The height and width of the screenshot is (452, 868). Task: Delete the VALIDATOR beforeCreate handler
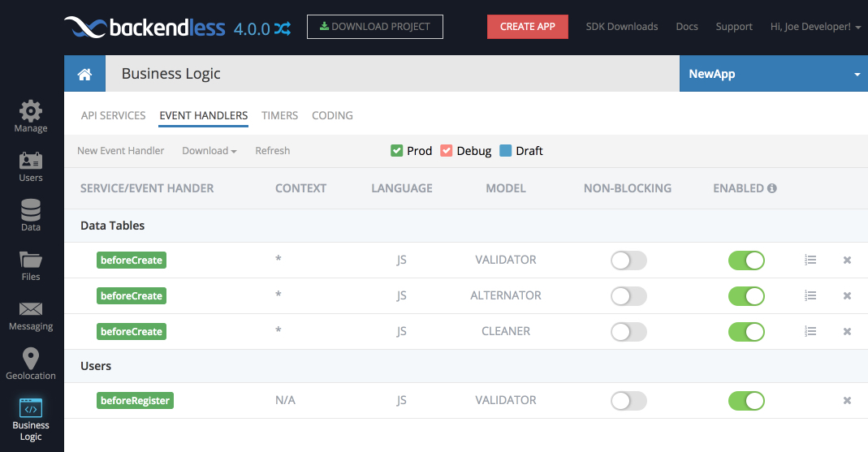tap(847, 260)
